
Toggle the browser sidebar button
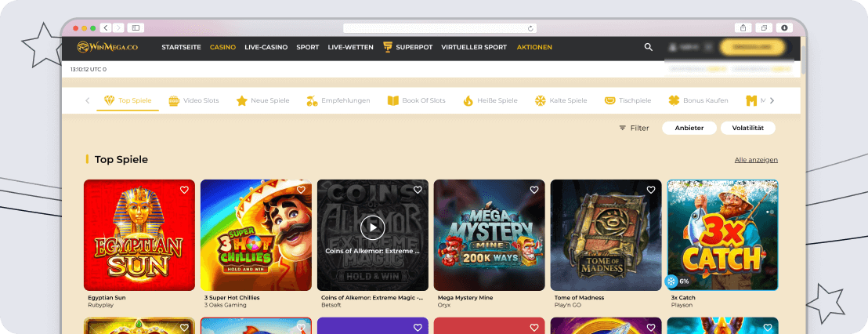135,27
